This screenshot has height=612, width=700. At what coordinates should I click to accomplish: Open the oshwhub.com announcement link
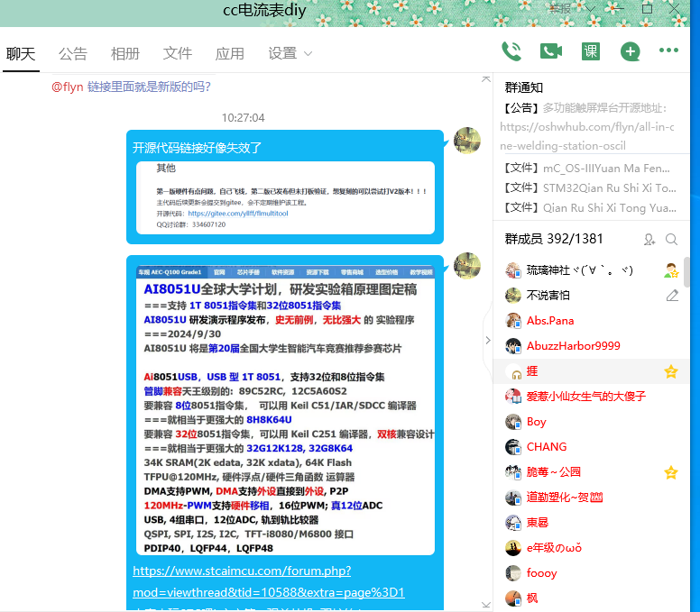tap(587, 136)
